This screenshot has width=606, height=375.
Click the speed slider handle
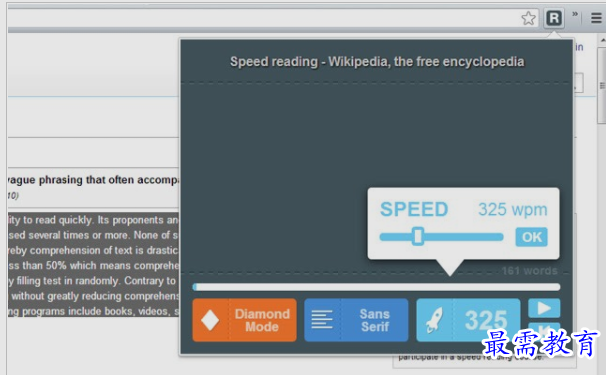click(417, 236)
